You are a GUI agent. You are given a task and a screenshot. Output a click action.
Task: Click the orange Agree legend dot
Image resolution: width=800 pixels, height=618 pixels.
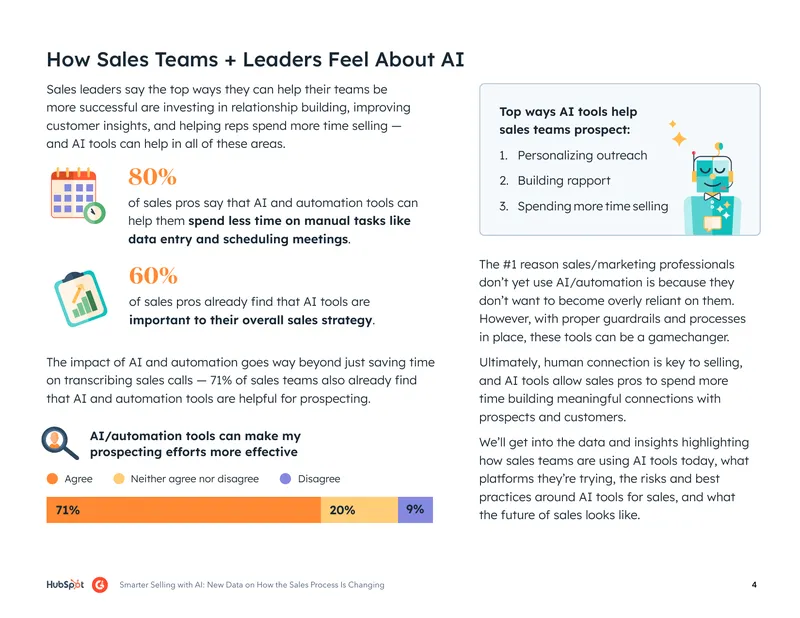click(52, 479)
